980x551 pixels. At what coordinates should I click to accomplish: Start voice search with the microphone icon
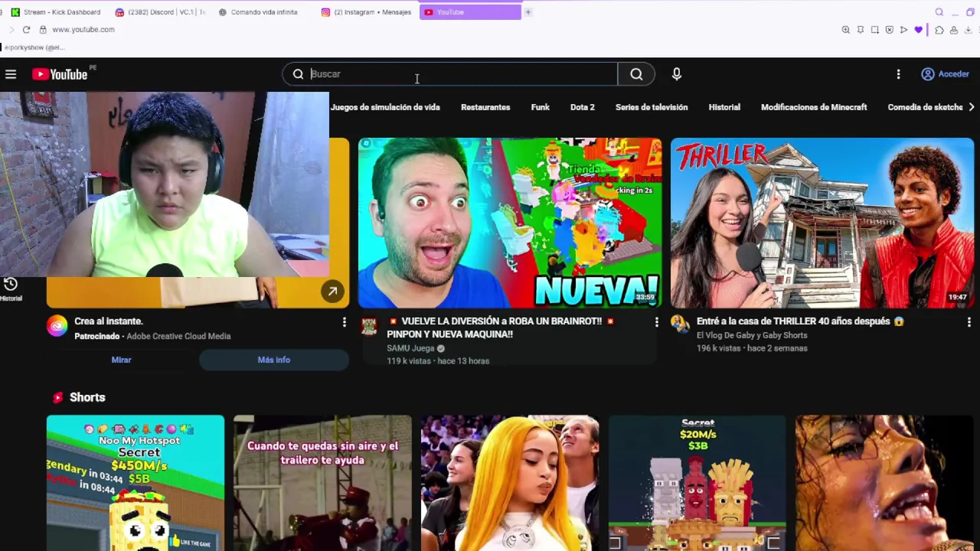[x=677, y=74]
